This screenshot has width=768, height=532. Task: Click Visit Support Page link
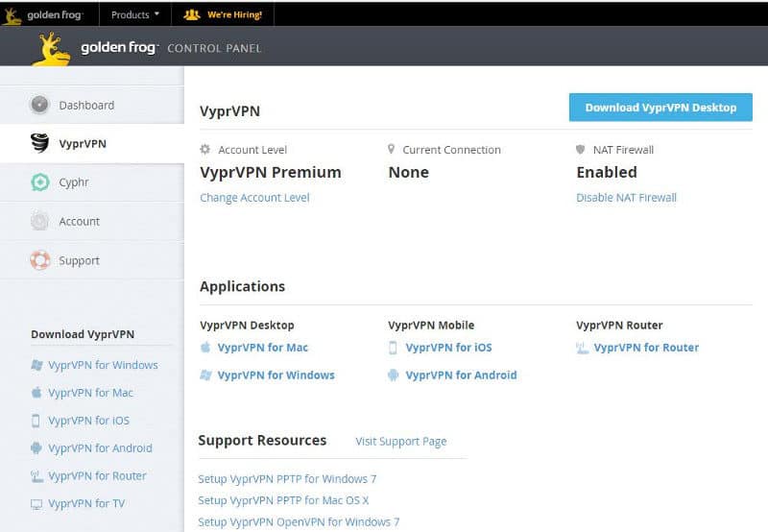pos(401,442)
